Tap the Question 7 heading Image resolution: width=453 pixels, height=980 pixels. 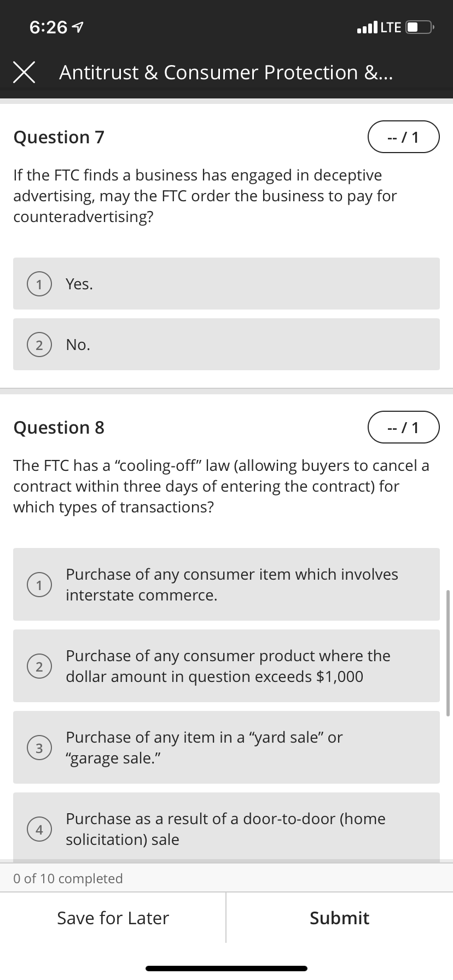(59, 137)
